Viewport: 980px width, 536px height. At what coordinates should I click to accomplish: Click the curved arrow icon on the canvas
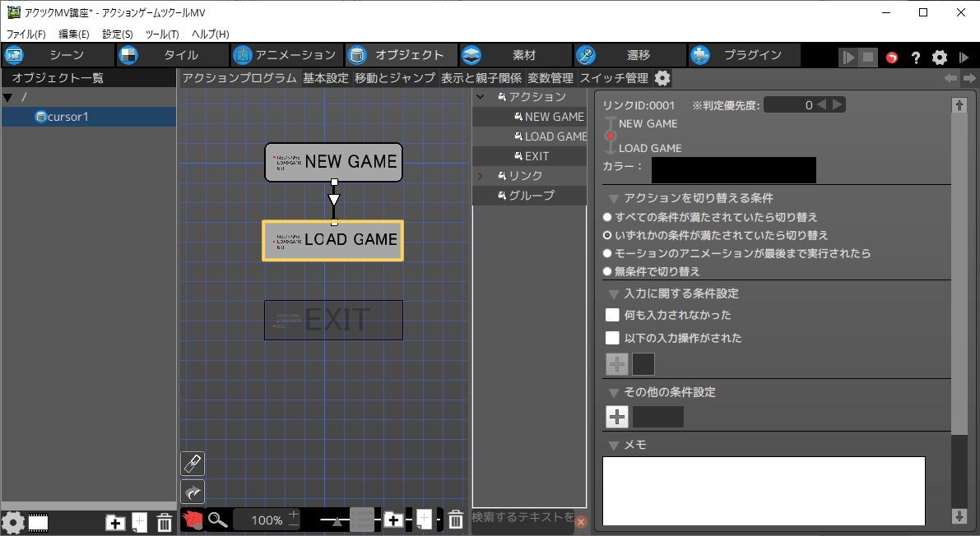click(x=193, y=492)
